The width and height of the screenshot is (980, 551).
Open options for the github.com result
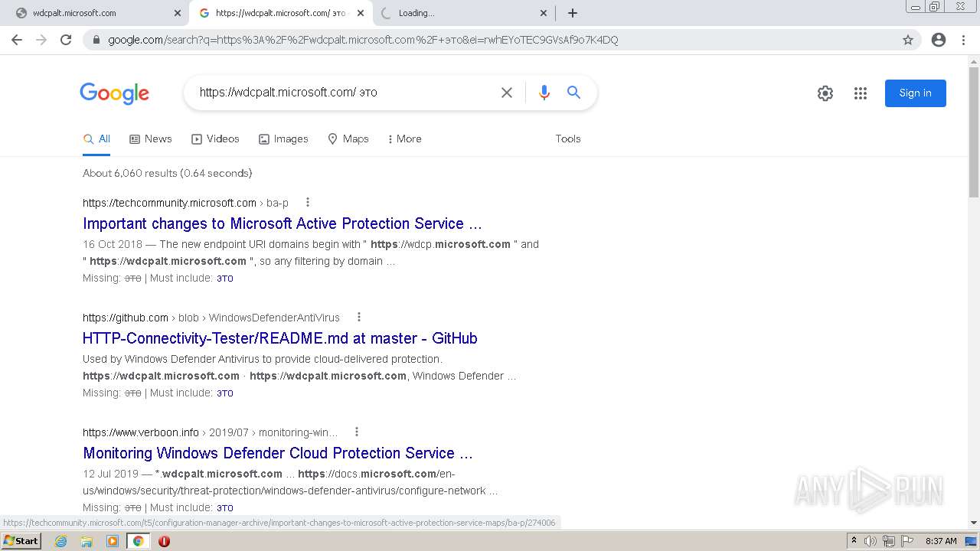tap(359, 317)
